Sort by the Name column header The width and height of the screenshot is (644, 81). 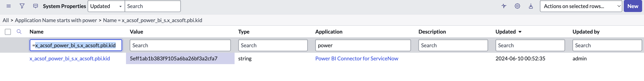pyautogui.click(x=37, y=32)
